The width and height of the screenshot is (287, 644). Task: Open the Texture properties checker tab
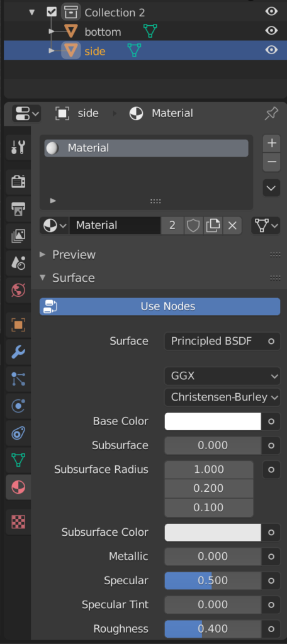click(18, 522)
